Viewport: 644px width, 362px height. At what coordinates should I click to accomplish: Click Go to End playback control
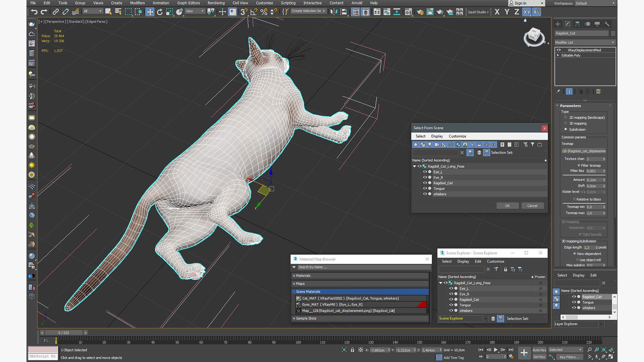point(511,350)
